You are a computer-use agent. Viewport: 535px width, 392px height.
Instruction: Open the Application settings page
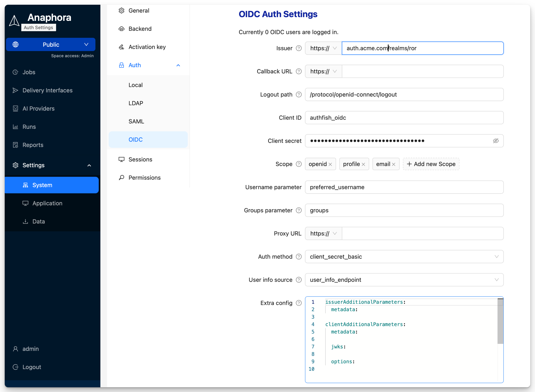coord(47,203)
